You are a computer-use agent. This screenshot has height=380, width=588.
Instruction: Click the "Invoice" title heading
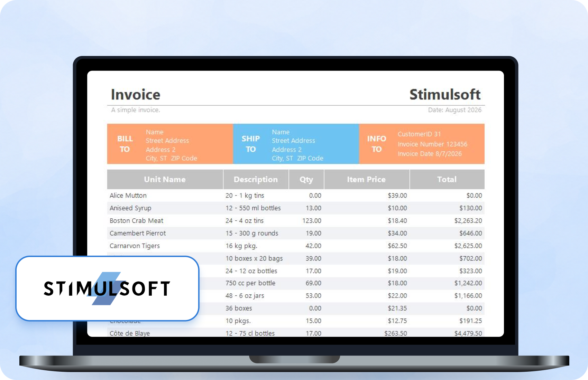click(x=136, y=95)
